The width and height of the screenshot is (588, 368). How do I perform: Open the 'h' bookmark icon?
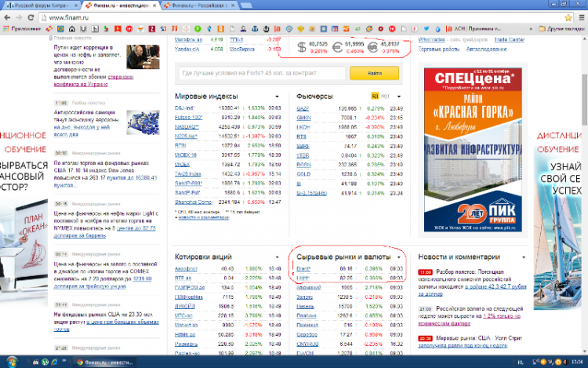pyautogui.click(x=95, y=28)
